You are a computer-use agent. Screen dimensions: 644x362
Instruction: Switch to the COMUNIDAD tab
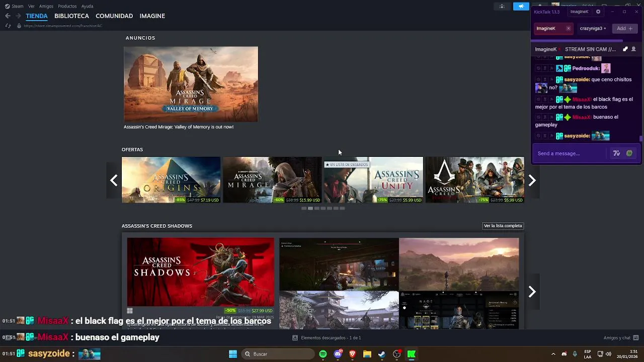click(x=114, y=16)
